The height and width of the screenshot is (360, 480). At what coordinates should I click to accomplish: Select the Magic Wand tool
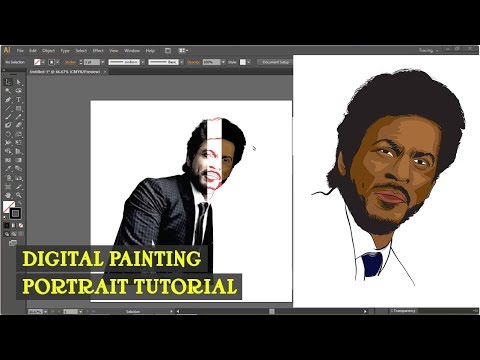coord(8,91)
